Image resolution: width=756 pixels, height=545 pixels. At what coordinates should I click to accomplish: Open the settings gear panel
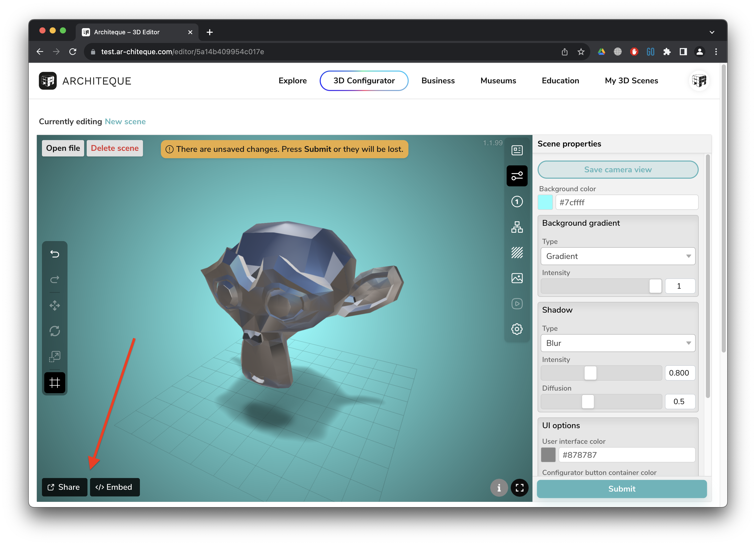click(x=517, y=329)
